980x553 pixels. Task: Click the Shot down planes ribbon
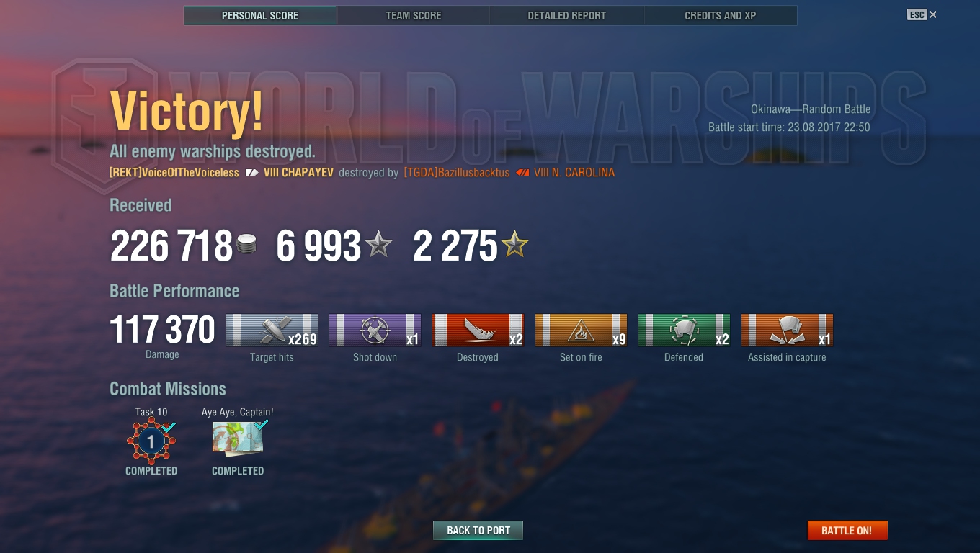(375, 331)
